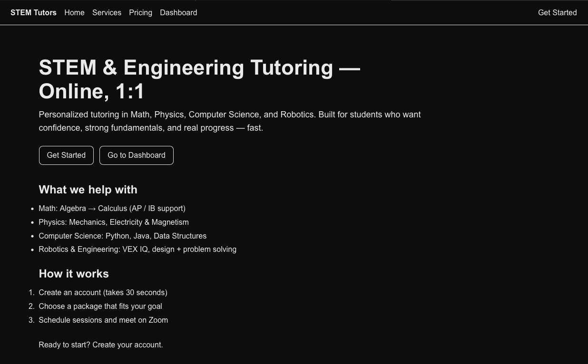588x364 pixels.
Task: Open the Home nav item
Action: click(x=74, y=13)
